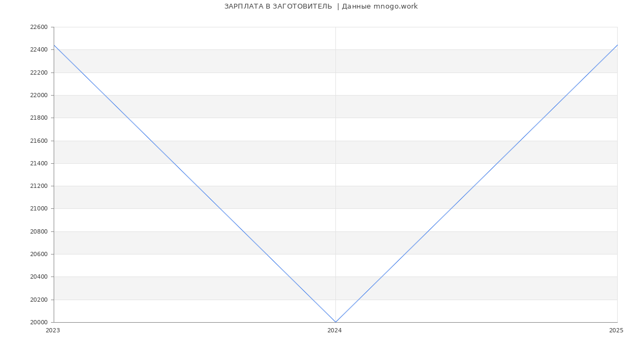Click the 21000 y-axis label
Screen dimensions: 644x349
(x=39, y=209)
